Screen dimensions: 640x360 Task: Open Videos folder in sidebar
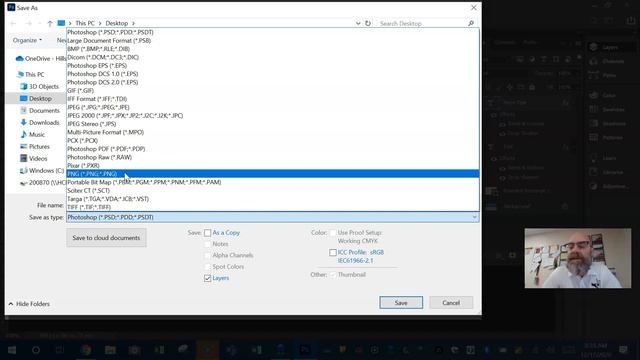tap(34, 158)
